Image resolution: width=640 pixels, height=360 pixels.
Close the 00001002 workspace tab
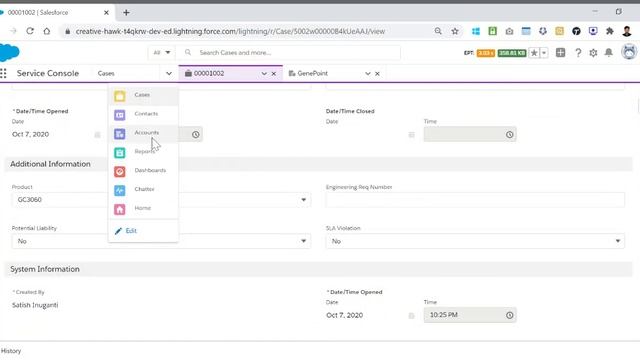pyautogui.click(x=274, y=73)
